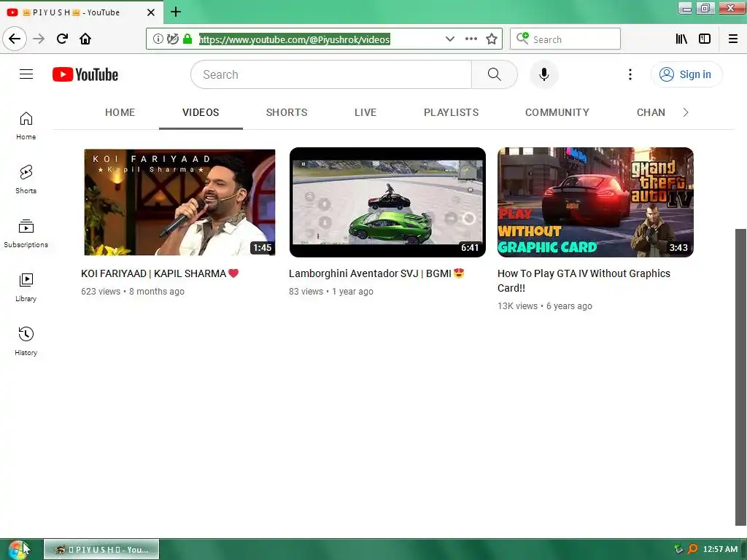747x560 pixels.
Task: Click title KOI FARIYAAD | KAPIL SHARMA
Action: (160, 273)
